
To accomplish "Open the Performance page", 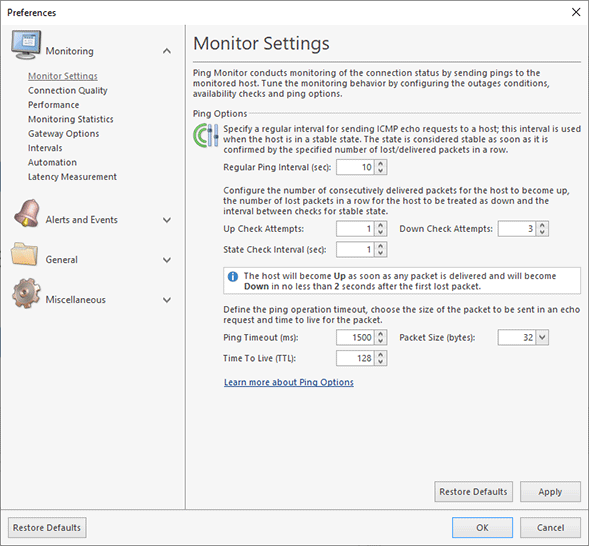I will tap(53, 105).
